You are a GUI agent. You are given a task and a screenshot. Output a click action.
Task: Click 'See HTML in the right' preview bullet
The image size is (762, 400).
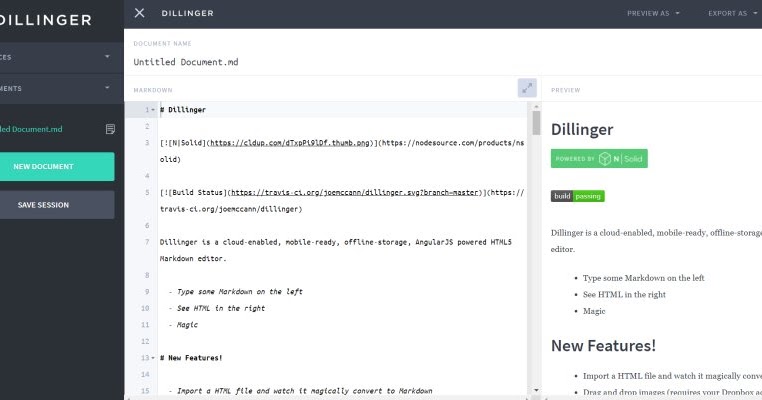click(624, 295)
